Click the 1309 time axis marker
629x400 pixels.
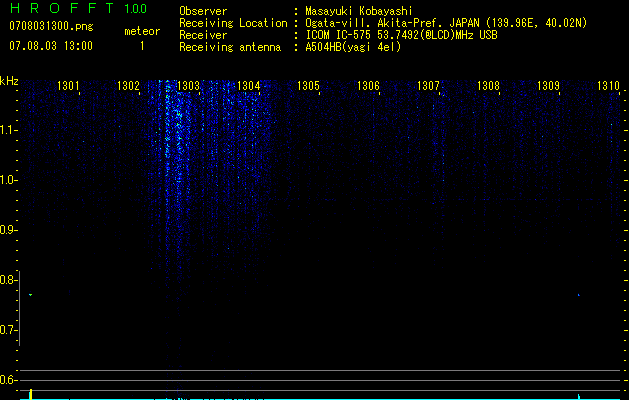[548, 85]
